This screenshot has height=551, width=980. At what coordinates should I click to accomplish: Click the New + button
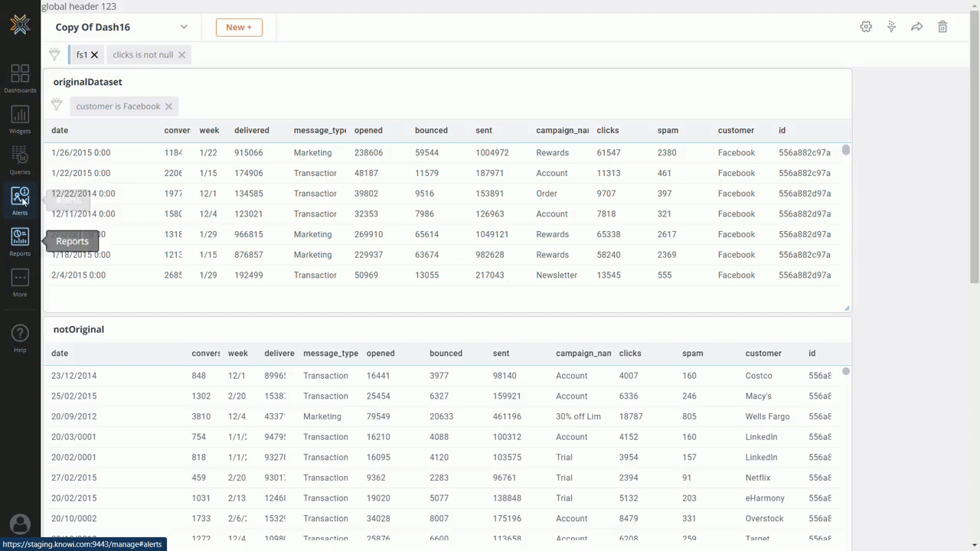point(239,27)
